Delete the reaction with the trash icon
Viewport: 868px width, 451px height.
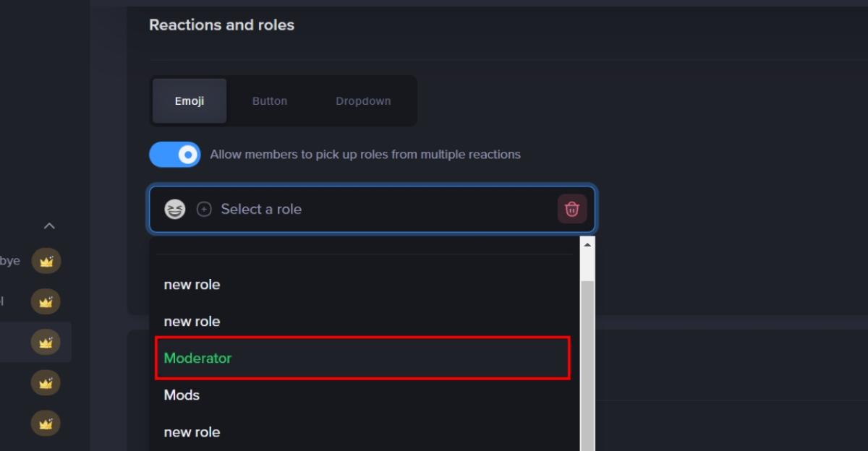tap(571, 209)
